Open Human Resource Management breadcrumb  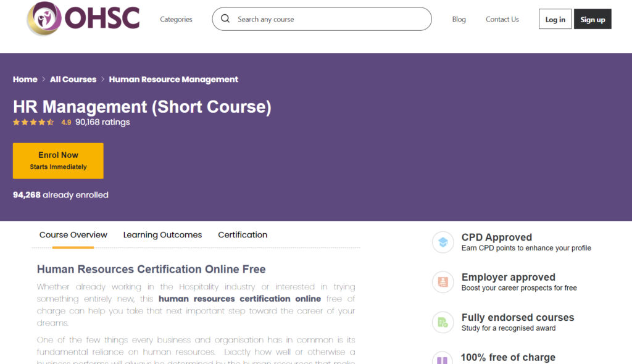pyautogui.click(x=173, y=80)
